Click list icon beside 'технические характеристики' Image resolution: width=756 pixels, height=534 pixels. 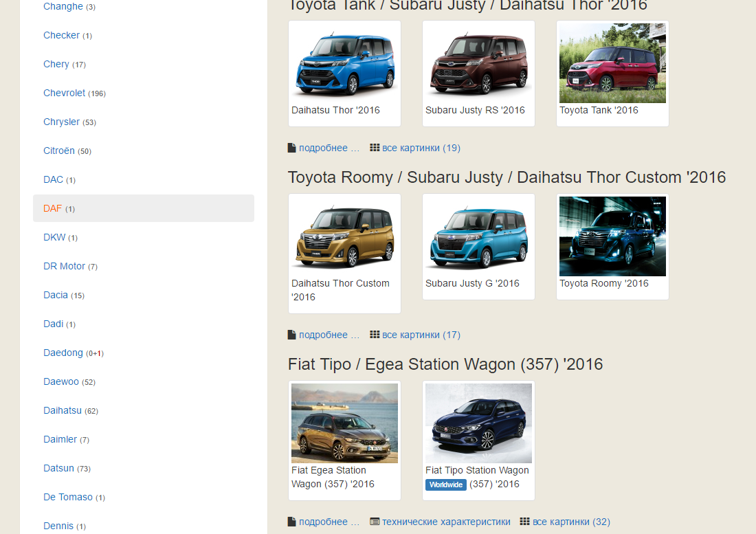coord(375,522)
